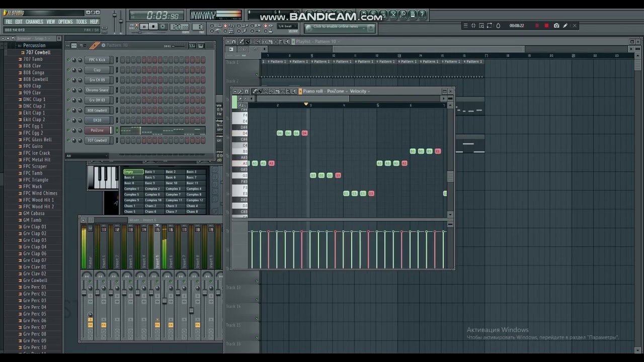
Task: Click the Bandicam screenshot camera icon
Action: point(556,26)
